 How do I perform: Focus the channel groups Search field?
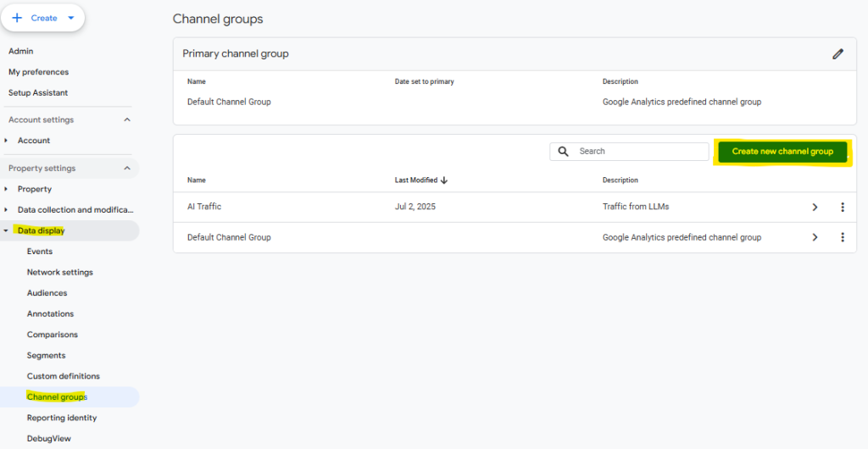click(629, 151)
